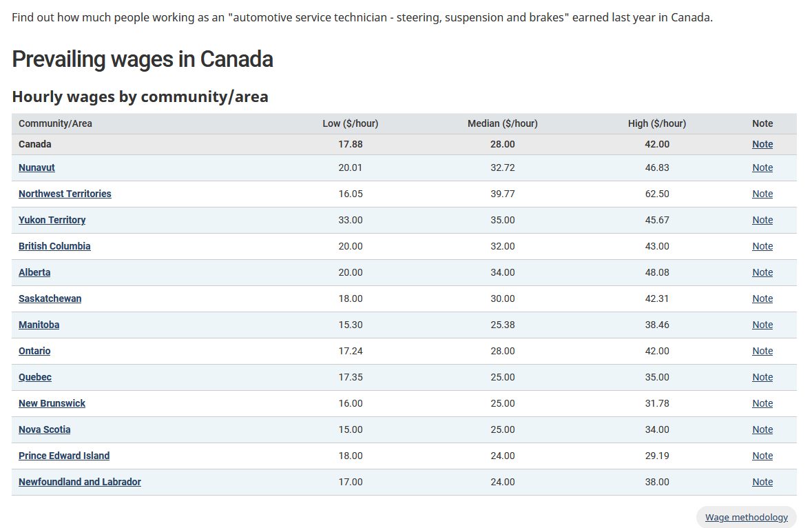This screenshot has width=812, height=528.
Task: Select the Yukon Territory link
Action: click(52, 220)
